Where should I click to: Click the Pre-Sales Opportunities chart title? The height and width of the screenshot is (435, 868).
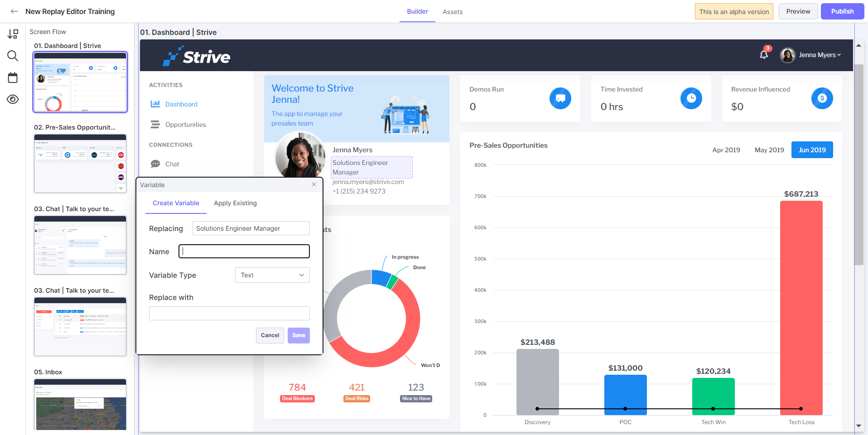point(508,145)
